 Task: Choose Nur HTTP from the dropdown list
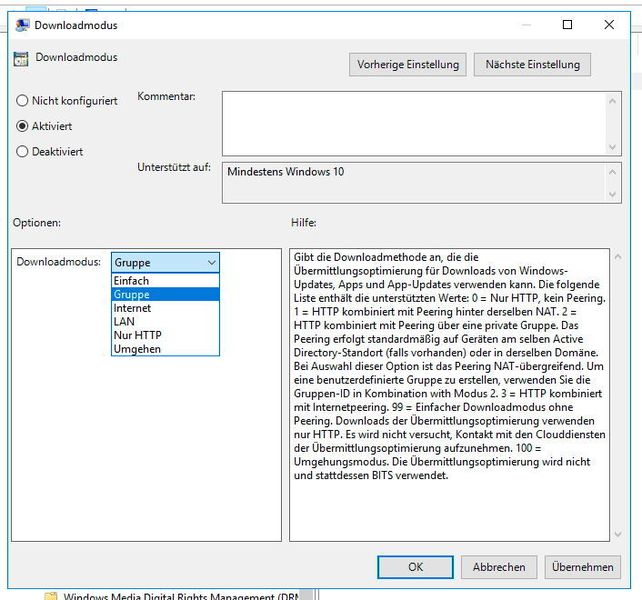click(165, 335)
